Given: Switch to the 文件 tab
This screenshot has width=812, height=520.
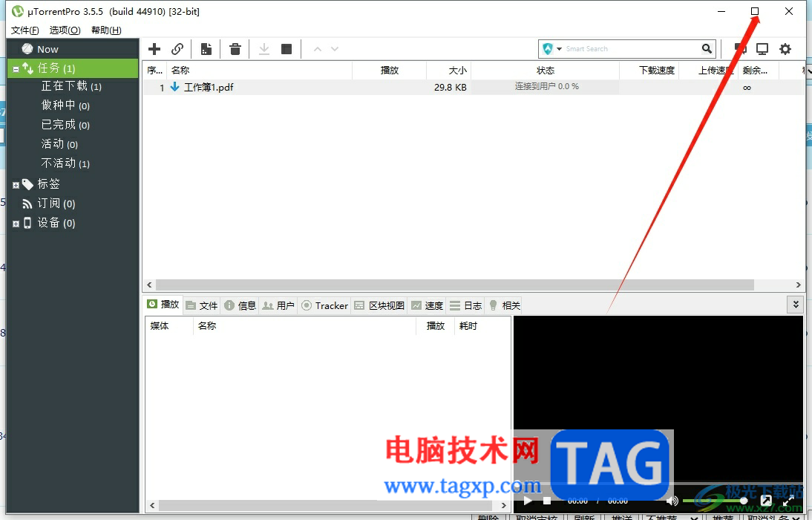Looking at the screenshot, I should click(202, 305).
